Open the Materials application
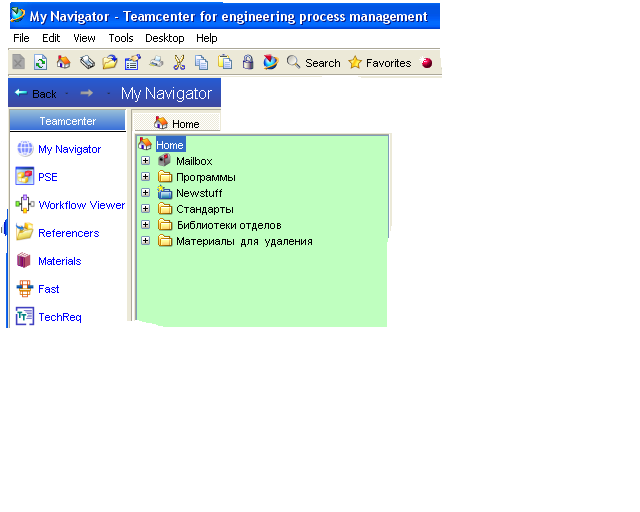The height and width of the screenshot is (512, 640). pos(60,261)
